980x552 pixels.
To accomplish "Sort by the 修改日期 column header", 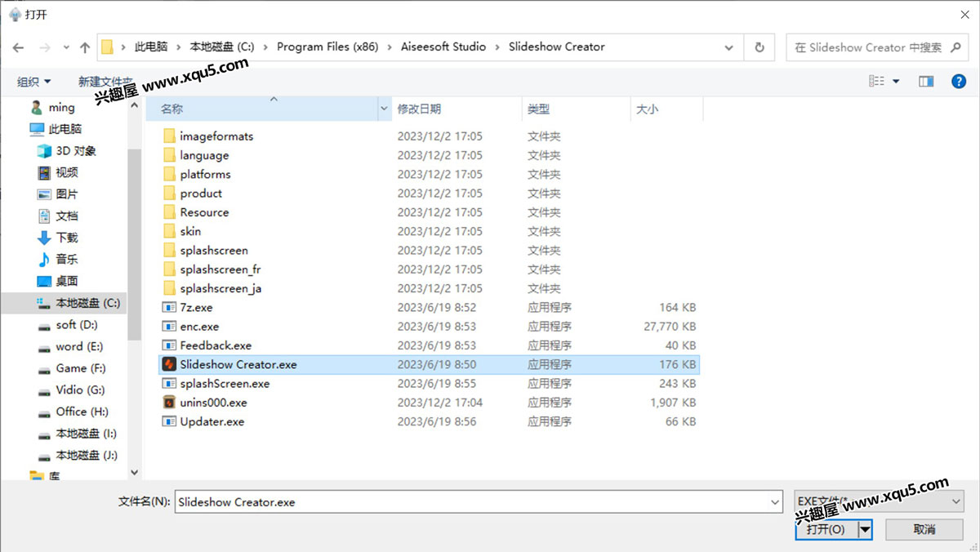I will click(x=457, y=109).
